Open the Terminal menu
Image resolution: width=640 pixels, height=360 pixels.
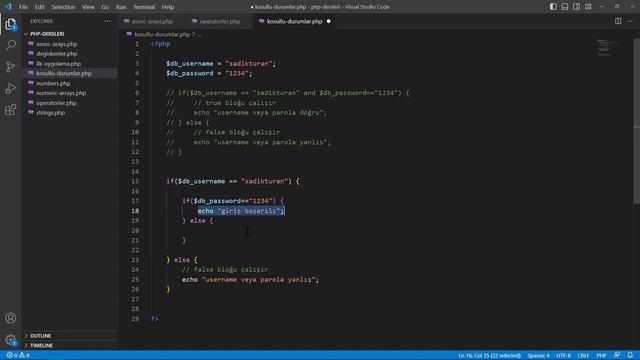coord(144,7)
